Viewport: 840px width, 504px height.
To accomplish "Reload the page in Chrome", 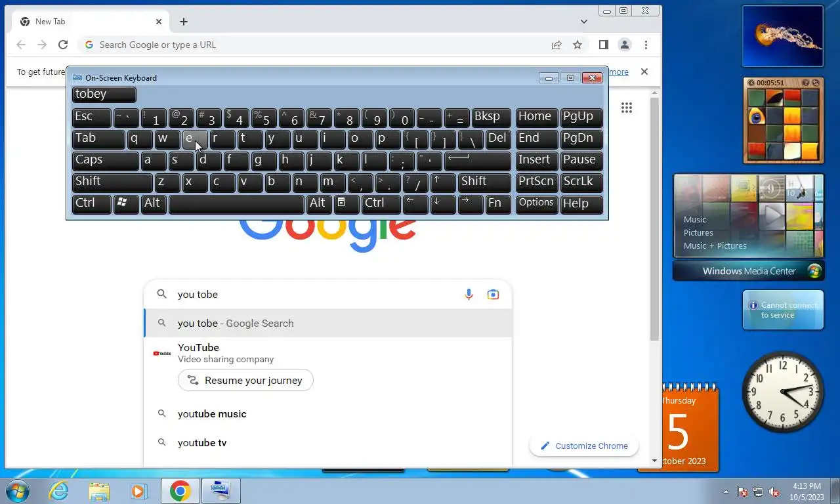I will click(63, 45).
